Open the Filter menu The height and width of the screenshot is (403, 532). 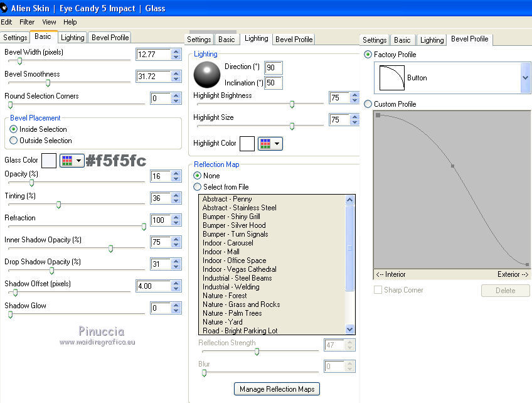[27, 22]
